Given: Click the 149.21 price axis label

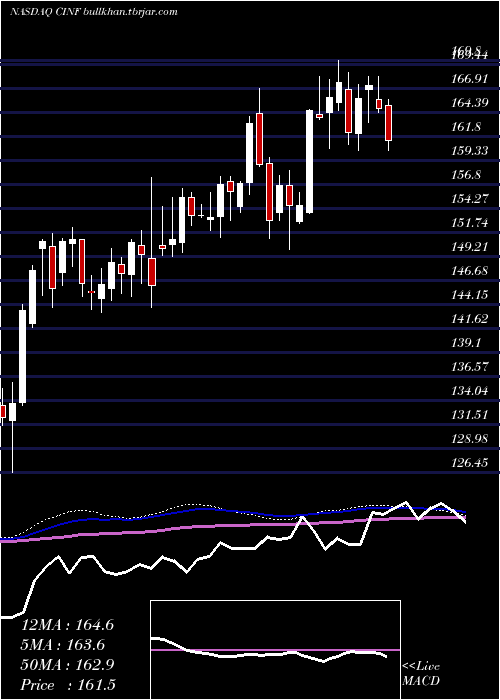Looking at the screenshot, I should click(x=470, y=247).
